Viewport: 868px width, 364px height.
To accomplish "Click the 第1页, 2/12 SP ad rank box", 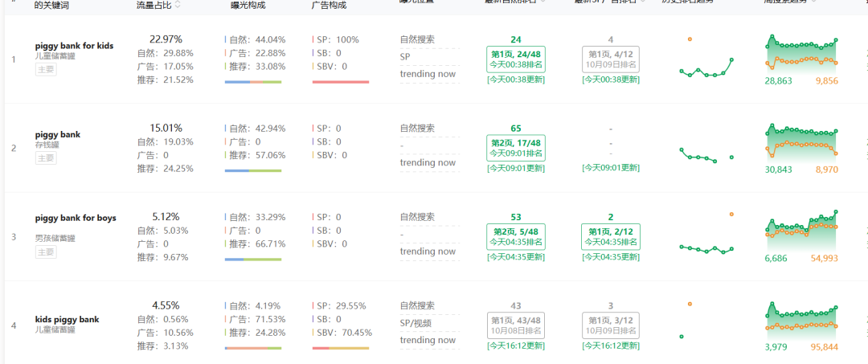I will tap(611, 237).
